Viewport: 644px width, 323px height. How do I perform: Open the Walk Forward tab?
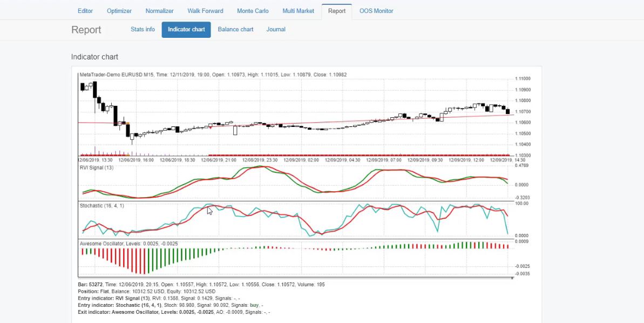click(205, 11)
